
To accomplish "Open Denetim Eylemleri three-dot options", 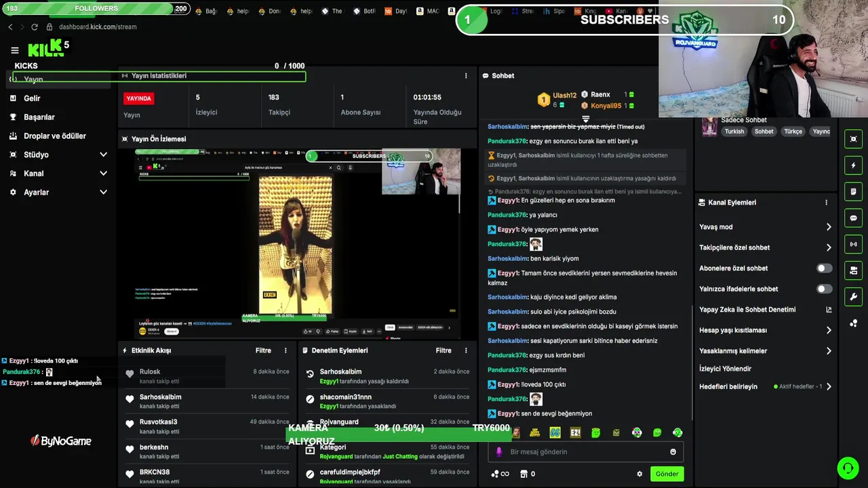I will point(466,350).
